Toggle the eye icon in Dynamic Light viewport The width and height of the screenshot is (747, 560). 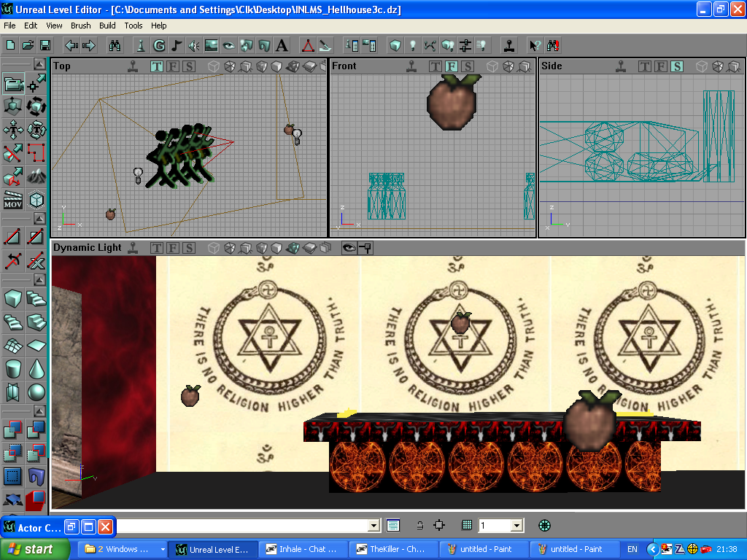349,248
